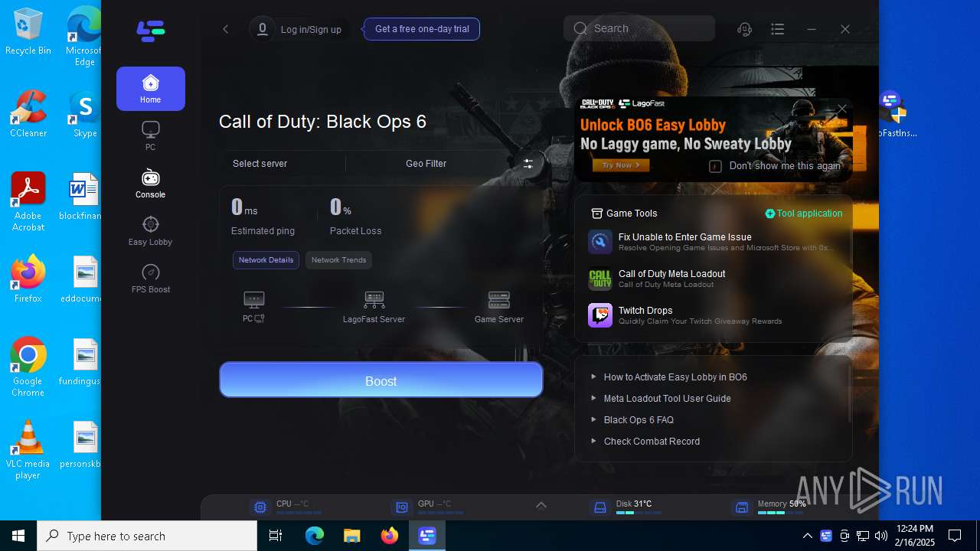Open customer support headset icon
This screenshot has height=551, width=980.
click(x=744, y=29)
